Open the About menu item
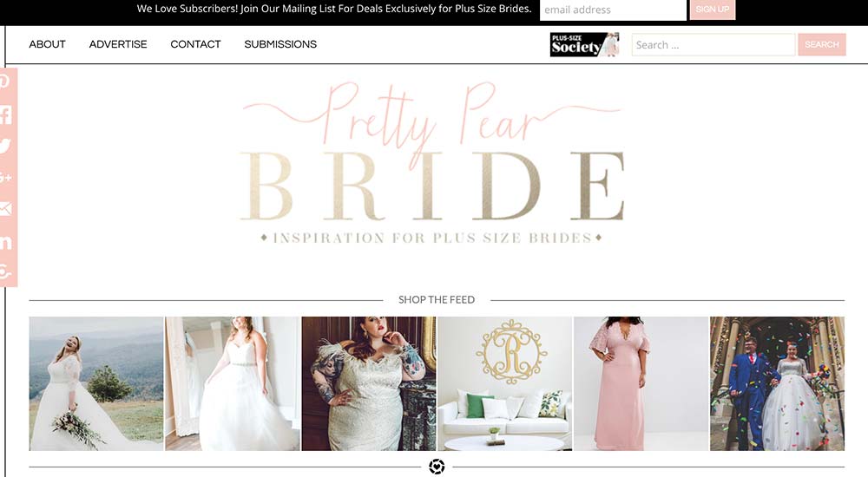The height and width of the screenshot is (477, 868). click(47, 44)
